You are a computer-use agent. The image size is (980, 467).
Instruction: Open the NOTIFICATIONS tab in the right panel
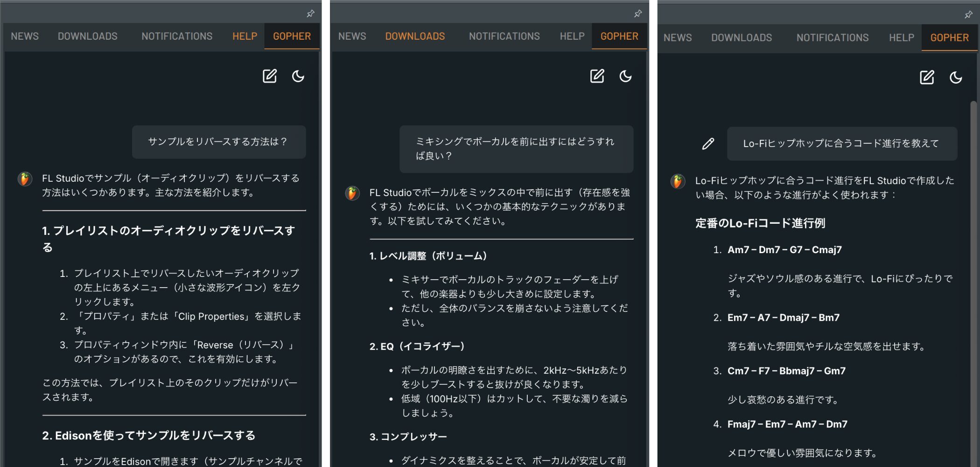[833, 37]
